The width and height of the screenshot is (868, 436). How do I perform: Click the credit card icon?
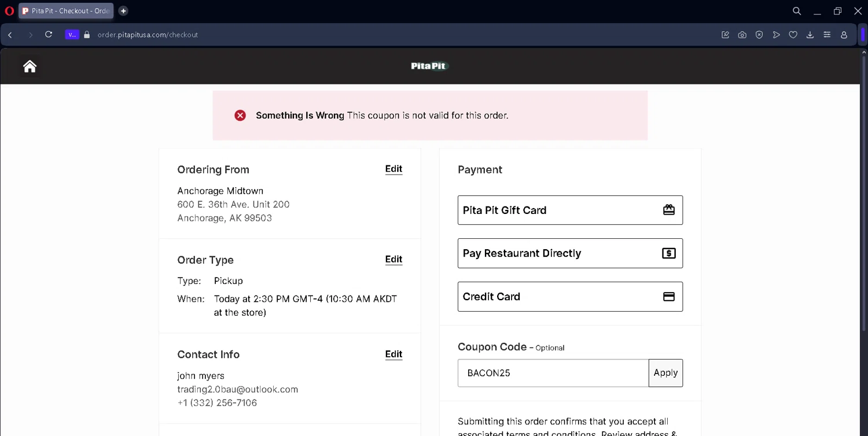tap(669, 297)
